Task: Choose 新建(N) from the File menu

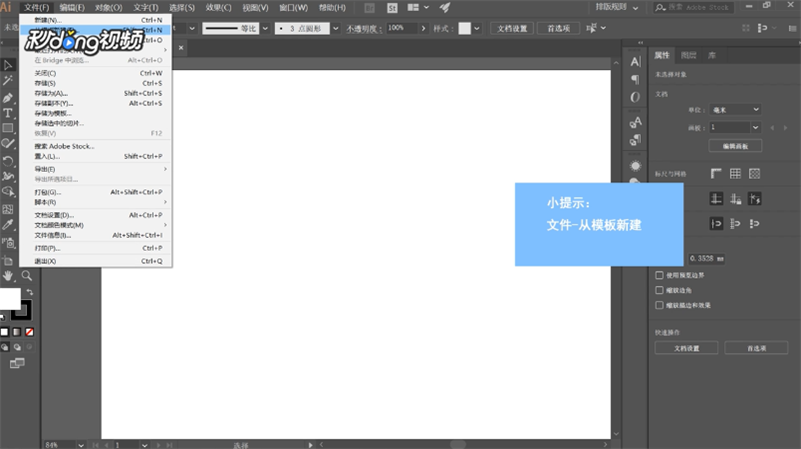Action: 96,20
